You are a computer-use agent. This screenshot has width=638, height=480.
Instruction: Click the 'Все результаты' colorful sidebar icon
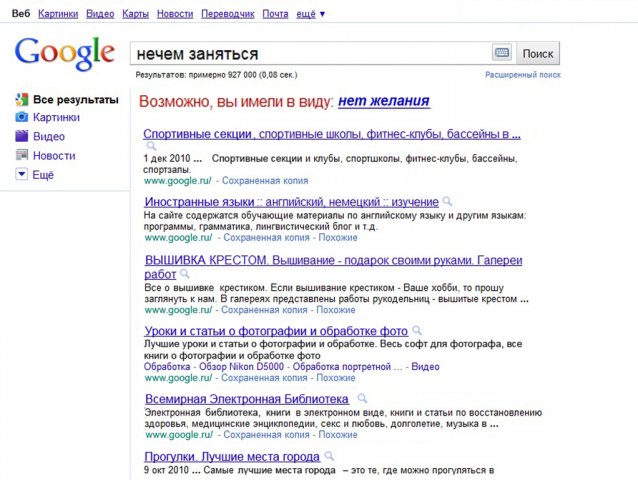tap(22, 99)
